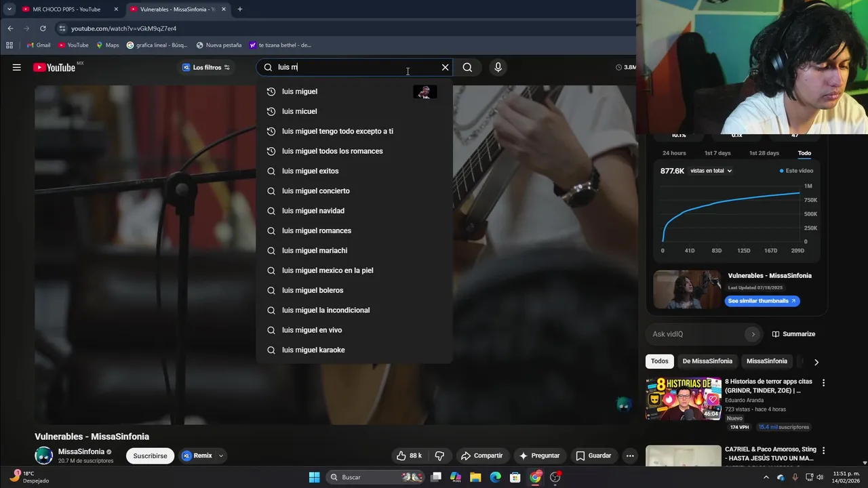Choose luis miguel tengo todo excepto a ti
868x488 pixels.
(354, 131)
